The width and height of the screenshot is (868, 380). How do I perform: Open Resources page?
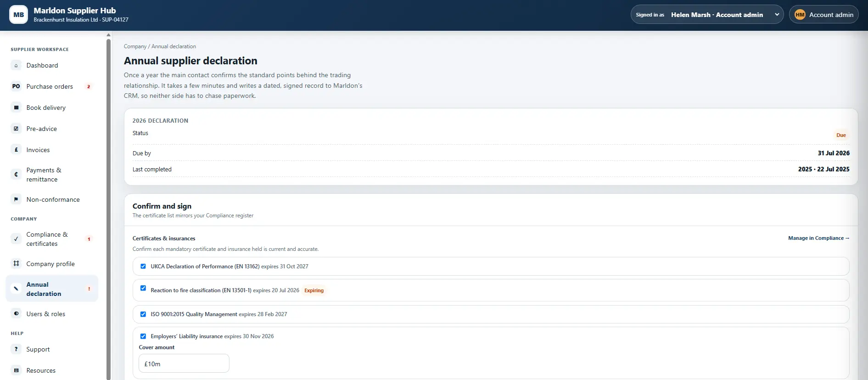(52, 370)
